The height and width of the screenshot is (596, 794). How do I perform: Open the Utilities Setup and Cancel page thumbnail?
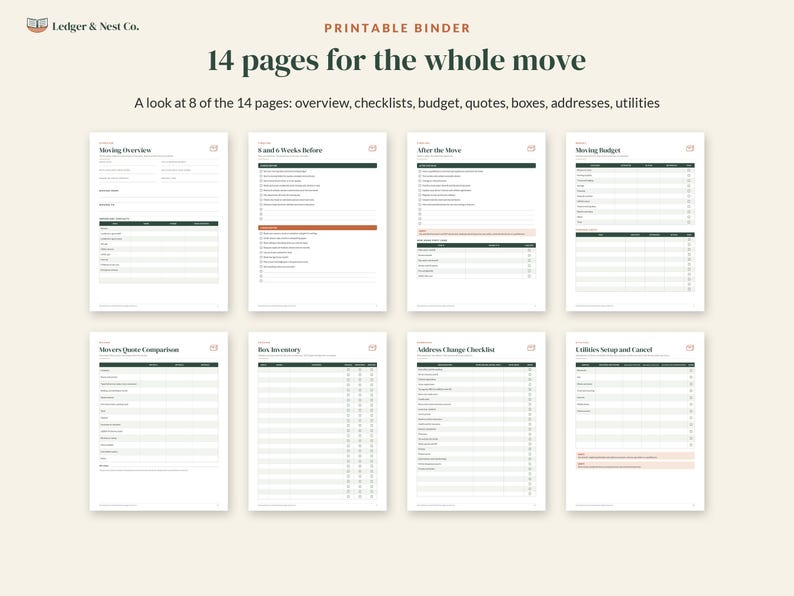[635, 421]
